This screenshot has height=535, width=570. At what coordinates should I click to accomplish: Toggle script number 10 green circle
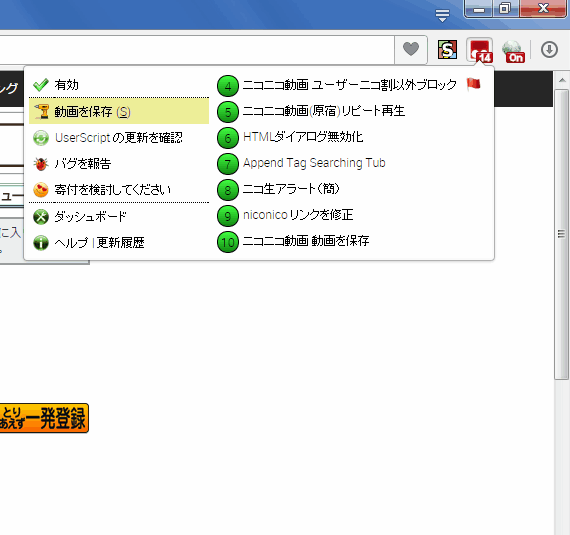(x=228, y=242)
